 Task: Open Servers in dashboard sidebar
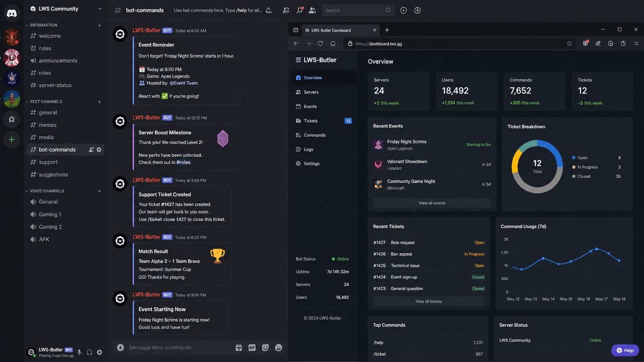click(x=324, y=92)
